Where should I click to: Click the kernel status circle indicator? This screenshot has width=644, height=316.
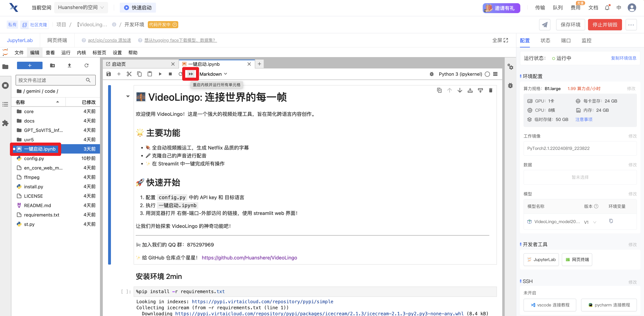coord(487,74)
